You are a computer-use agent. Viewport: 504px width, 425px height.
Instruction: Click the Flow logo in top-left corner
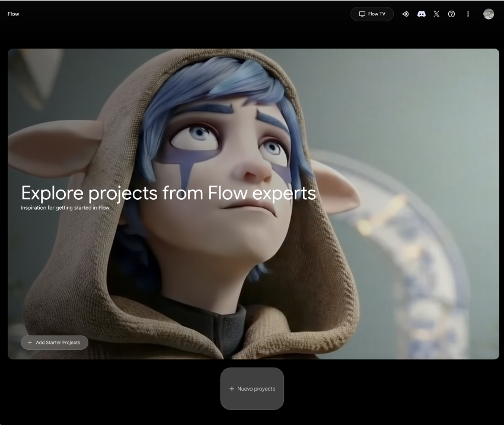point(13,14)
